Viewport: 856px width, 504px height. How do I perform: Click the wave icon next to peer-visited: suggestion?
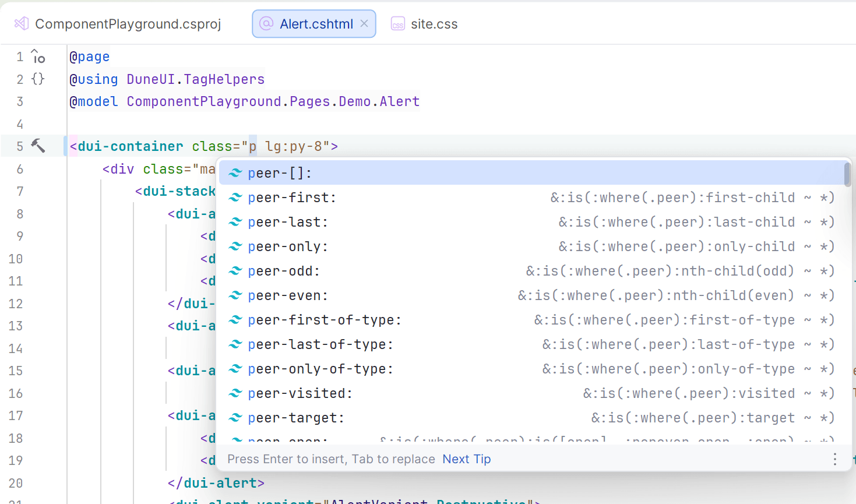235,393
